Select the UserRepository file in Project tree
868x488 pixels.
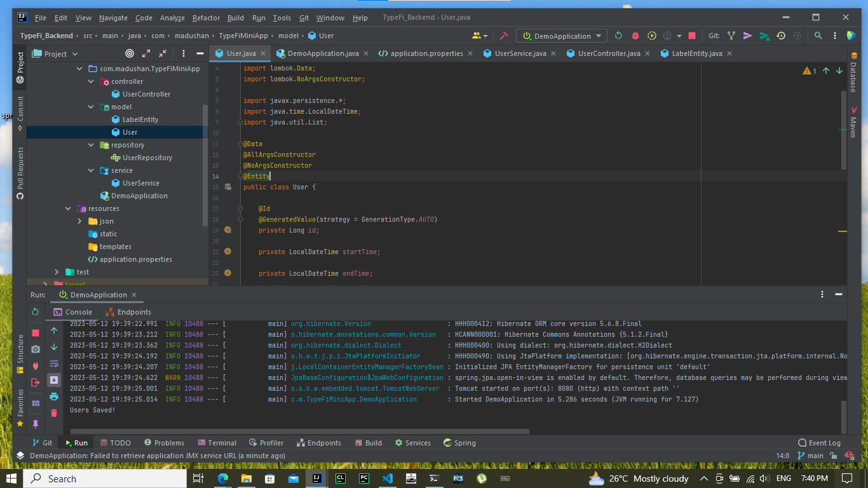point(146,158)
